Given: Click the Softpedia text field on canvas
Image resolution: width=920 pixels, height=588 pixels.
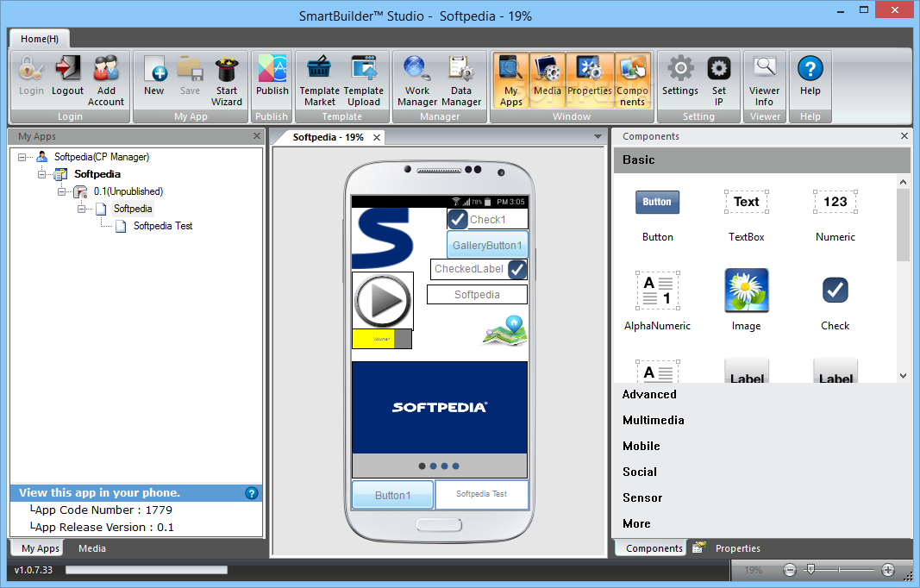Looking at the screenshot, I should tap(477, 295).
